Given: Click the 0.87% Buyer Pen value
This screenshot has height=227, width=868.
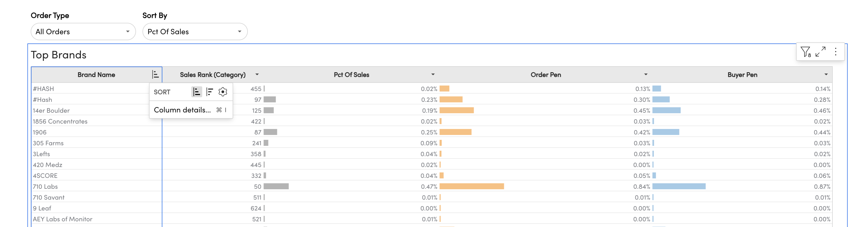Looking at the screenshot, I should coord(822,187).
